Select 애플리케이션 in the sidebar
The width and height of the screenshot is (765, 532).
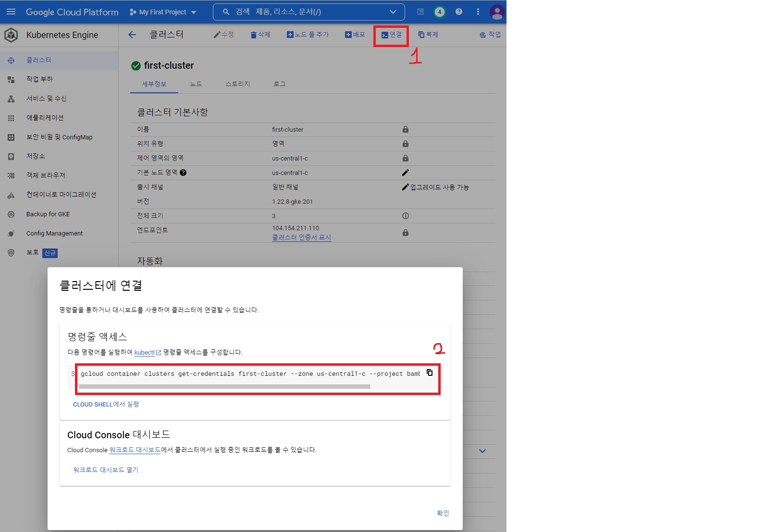click(59, 118)
